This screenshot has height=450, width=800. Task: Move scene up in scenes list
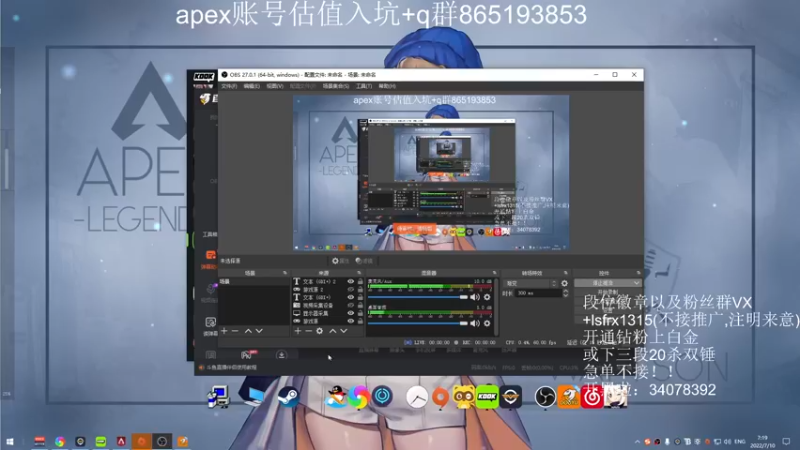point(248,331)
